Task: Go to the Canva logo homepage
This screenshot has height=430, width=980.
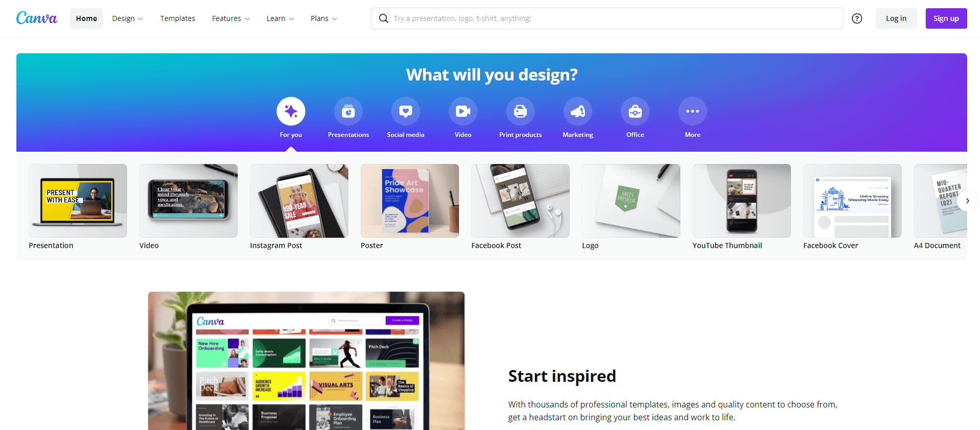Action: 37,18
